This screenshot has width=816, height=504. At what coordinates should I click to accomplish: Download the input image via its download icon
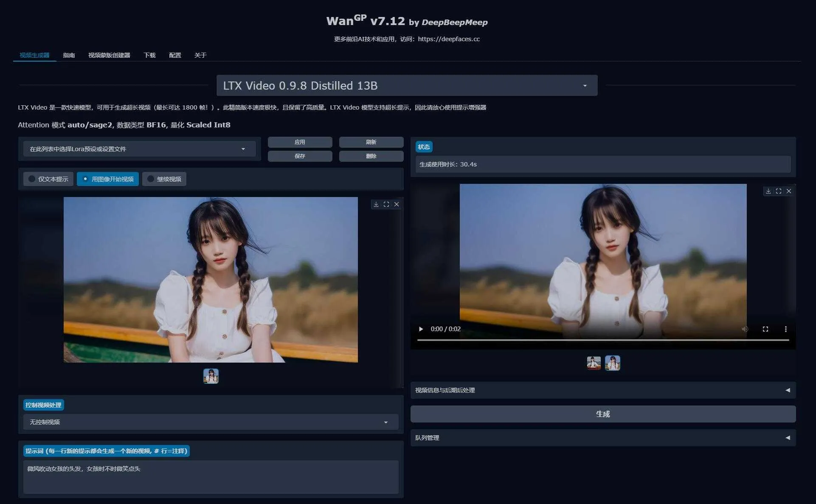[x=376, y=204]
